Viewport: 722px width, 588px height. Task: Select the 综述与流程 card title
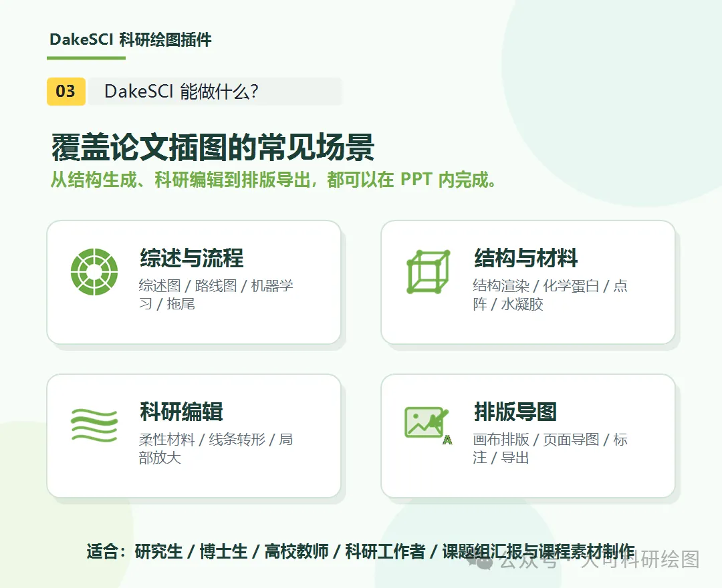point(192,258)
